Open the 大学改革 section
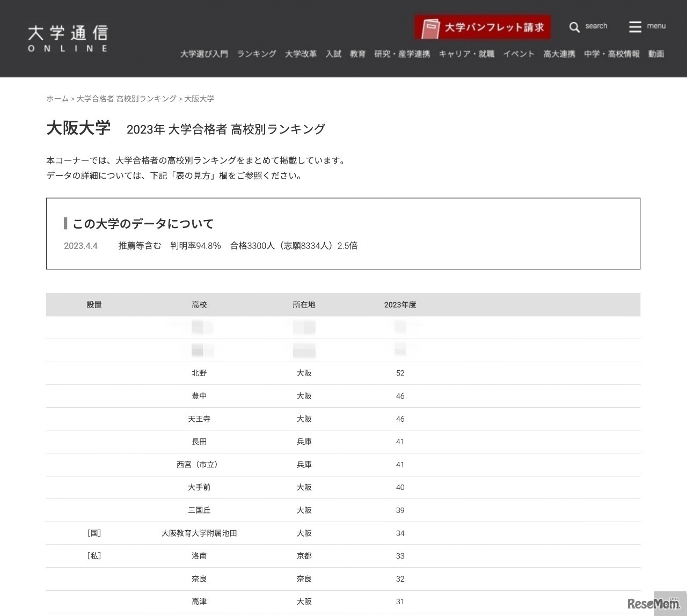 coord(301,54)
